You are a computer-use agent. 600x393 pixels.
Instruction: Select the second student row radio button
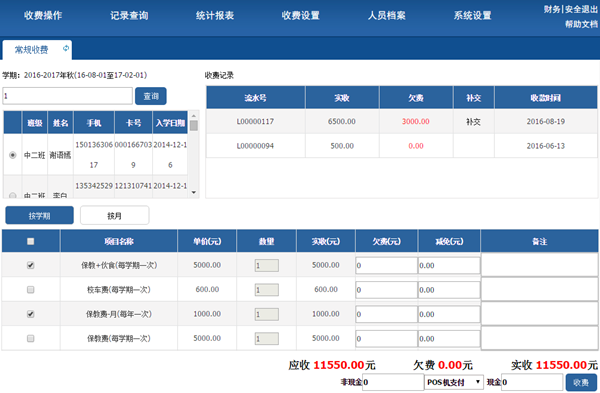13,196
